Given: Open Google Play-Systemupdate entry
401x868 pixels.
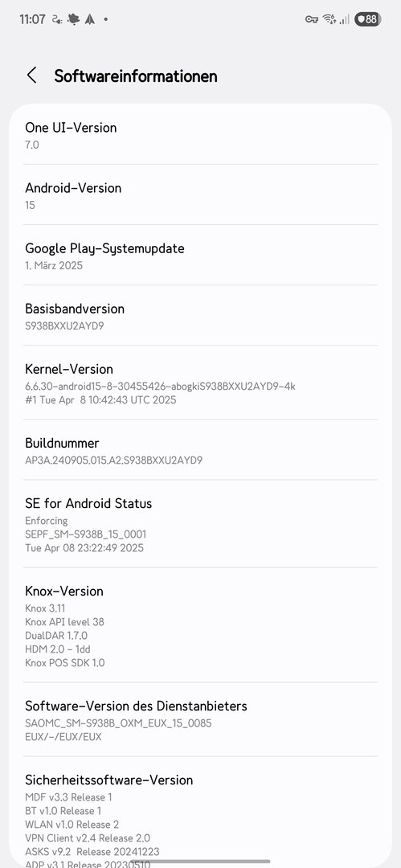Looking at the screenshot, I should (201, 256).
